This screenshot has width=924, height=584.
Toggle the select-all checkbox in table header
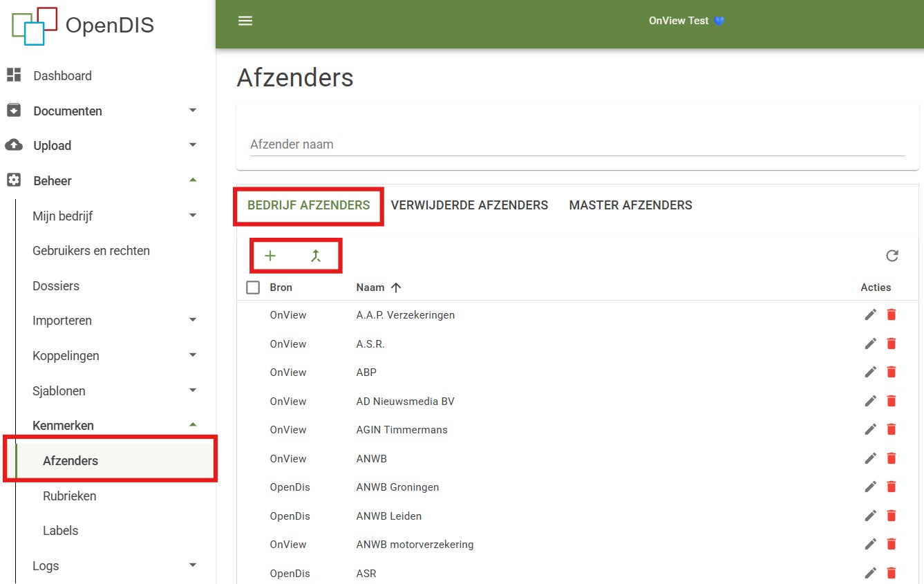click(x=253, y=288)
